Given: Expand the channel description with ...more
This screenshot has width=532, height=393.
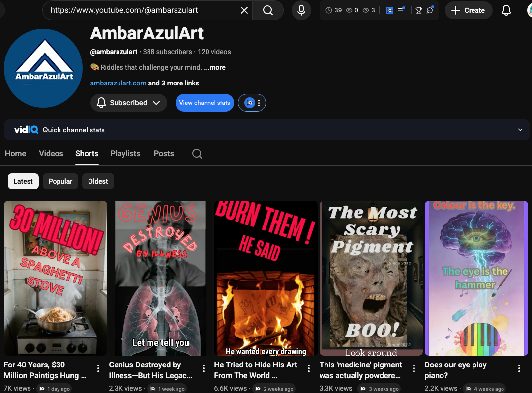Looking at the screenshot, I should [x=214, y=67].
